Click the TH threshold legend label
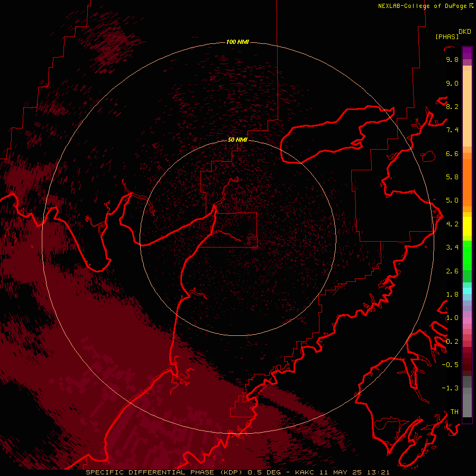The image size is (476, 476). (454, 412)
